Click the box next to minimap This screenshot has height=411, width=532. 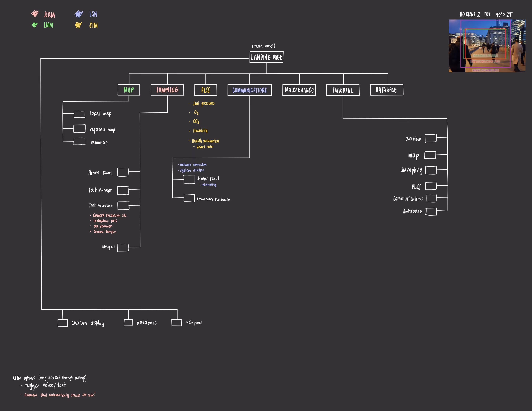tap(79, 141)
